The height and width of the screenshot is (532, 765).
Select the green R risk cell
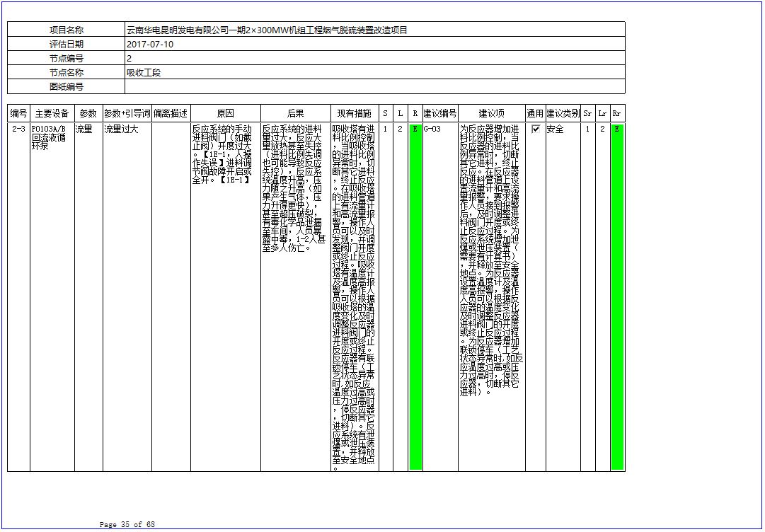point(415,297)
